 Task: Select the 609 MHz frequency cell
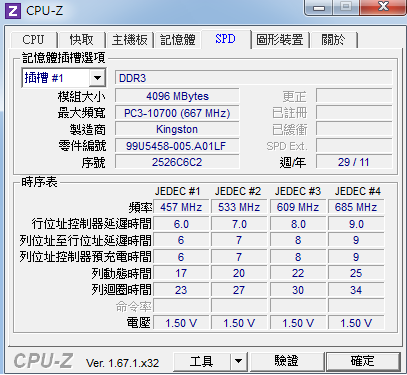(x=298, y=207)
